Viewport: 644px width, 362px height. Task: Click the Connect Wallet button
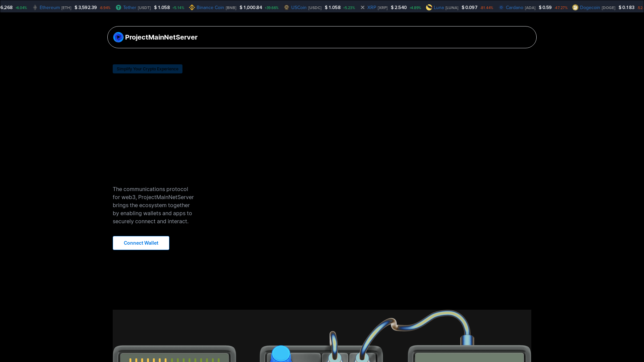coord(141,243)
